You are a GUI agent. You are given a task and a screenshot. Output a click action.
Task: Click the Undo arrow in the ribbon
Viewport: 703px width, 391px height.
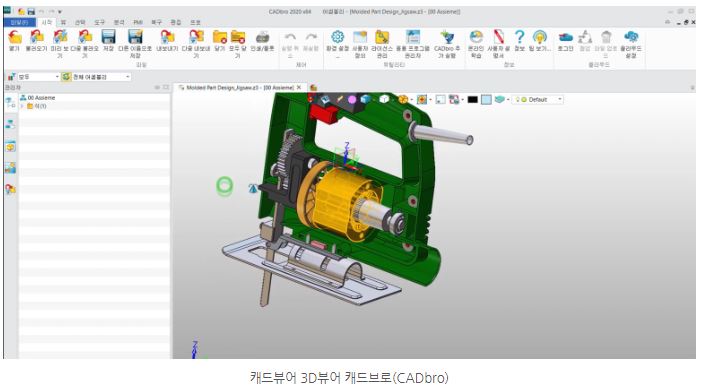tap(290, 37)
